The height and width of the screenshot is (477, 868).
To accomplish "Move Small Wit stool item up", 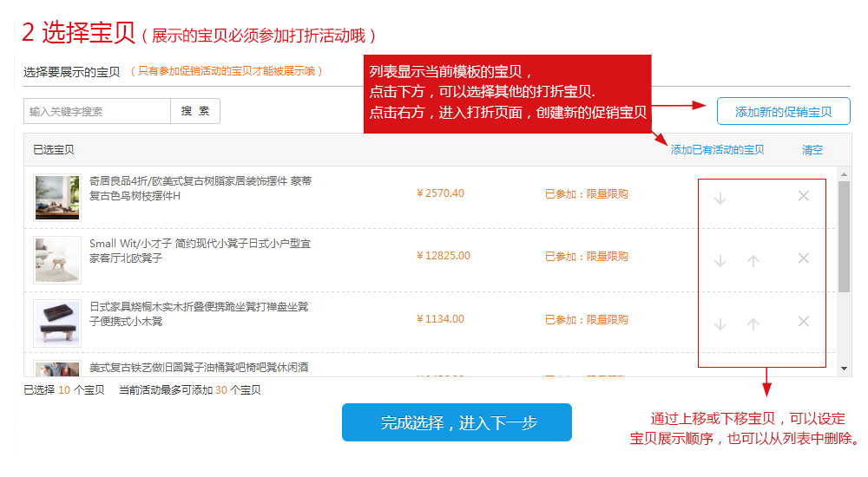I will tap(753, 261).
